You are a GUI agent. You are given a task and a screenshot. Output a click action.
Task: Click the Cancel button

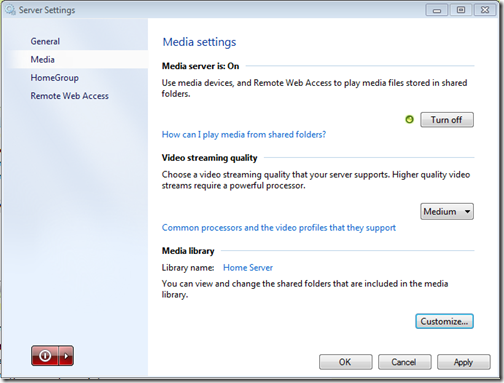coord(404,362)
